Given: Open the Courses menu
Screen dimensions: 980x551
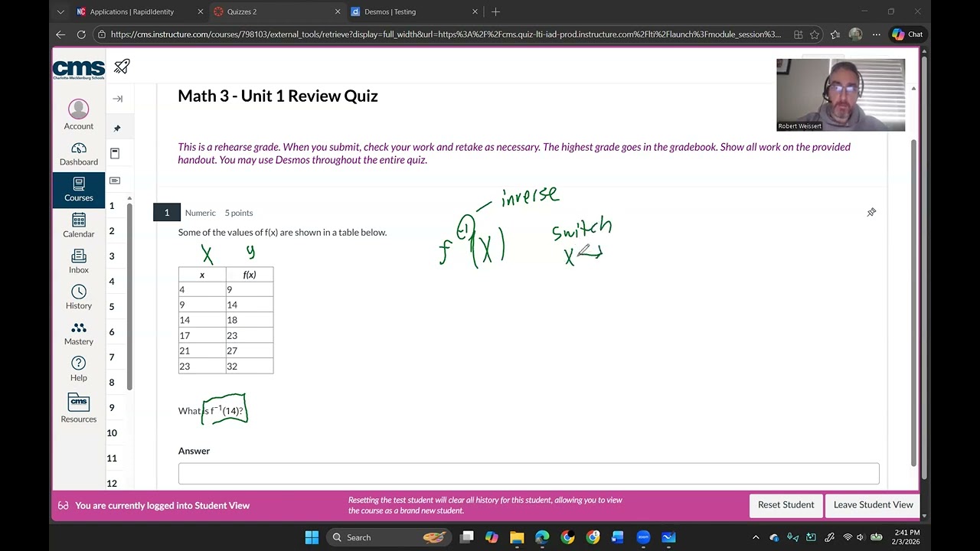Looking at the screenshot, I should pyautogui.click(x=78, y=189).
